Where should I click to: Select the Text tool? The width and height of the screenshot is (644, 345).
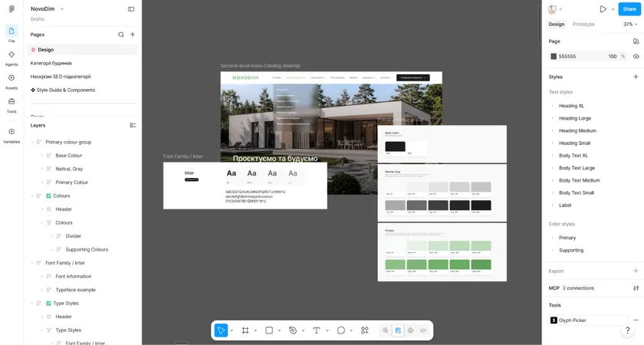coord(316,330)
